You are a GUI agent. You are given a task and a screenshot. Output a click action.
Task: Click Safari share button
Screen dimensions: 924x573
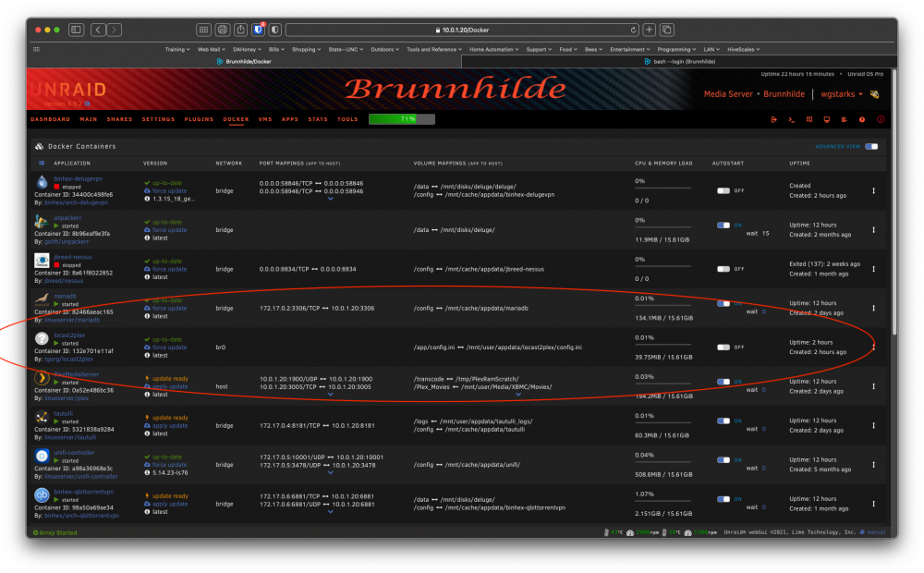(x=240, y=30)
